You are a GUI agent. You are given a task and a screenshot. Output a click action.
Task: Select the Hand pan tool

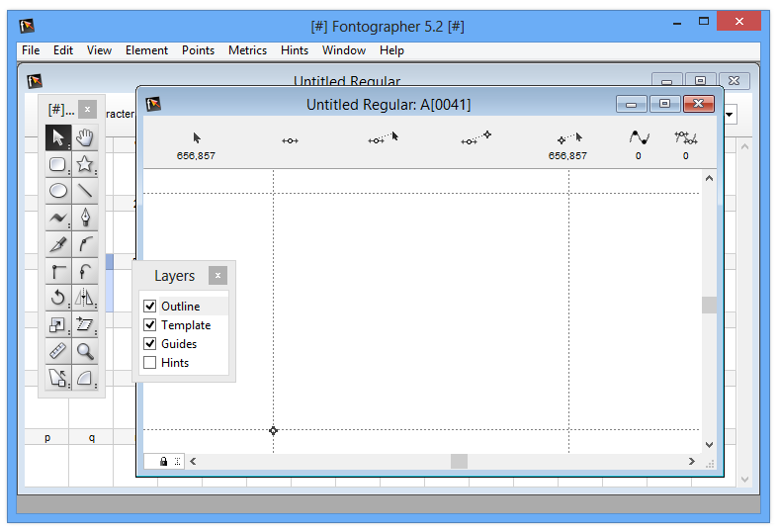point(85,137)
